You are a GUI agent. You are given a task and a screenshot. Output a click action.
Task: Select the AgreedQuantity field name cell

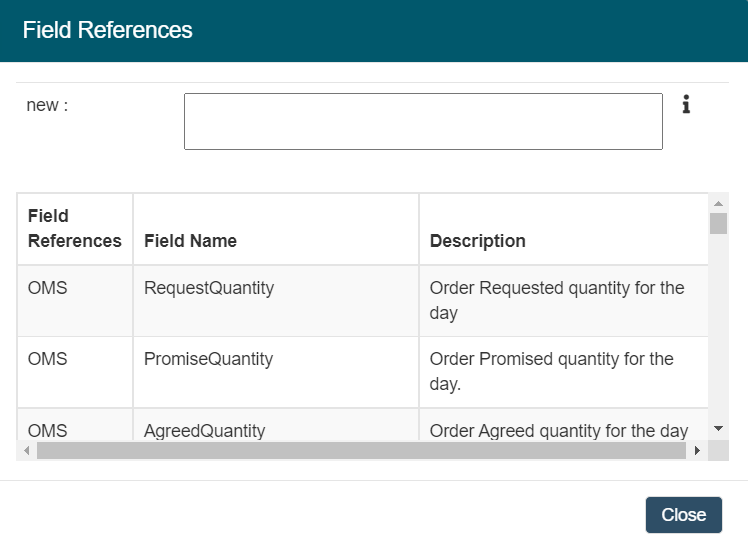[205, 431]
